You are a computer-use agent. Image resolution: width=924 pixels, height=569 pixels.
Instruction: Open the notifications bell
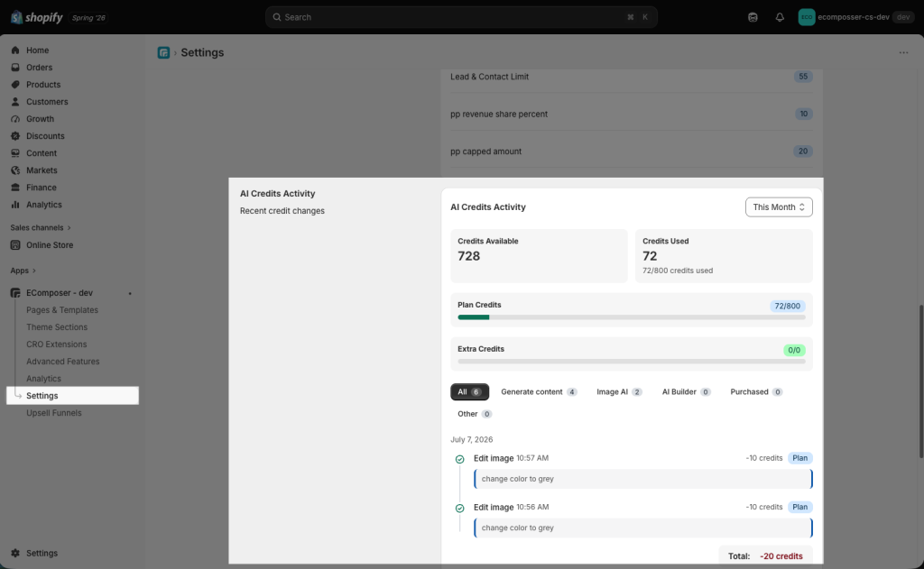click(x=780, y=17)
